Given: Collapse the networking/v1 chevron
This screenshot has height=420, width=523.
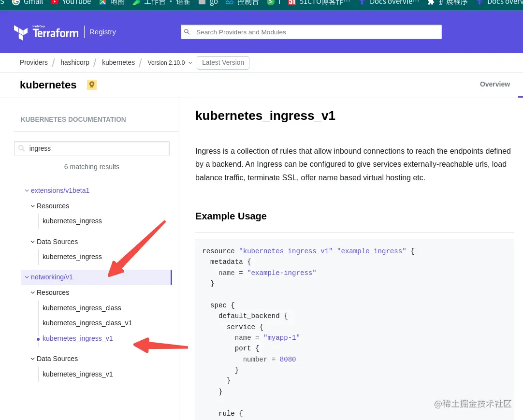Looking at the screenshot, I should tap(27, 277).
